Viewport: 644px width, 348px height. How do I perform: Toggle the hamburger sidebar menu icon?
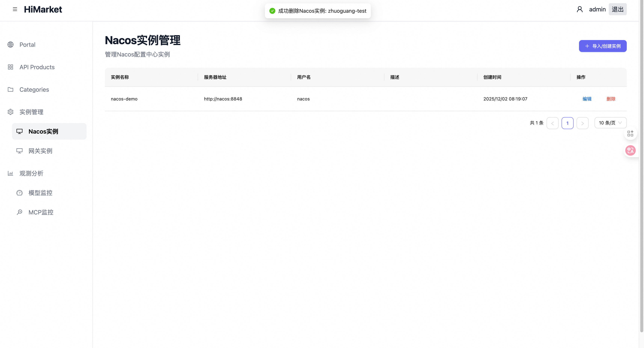(15, 9)
